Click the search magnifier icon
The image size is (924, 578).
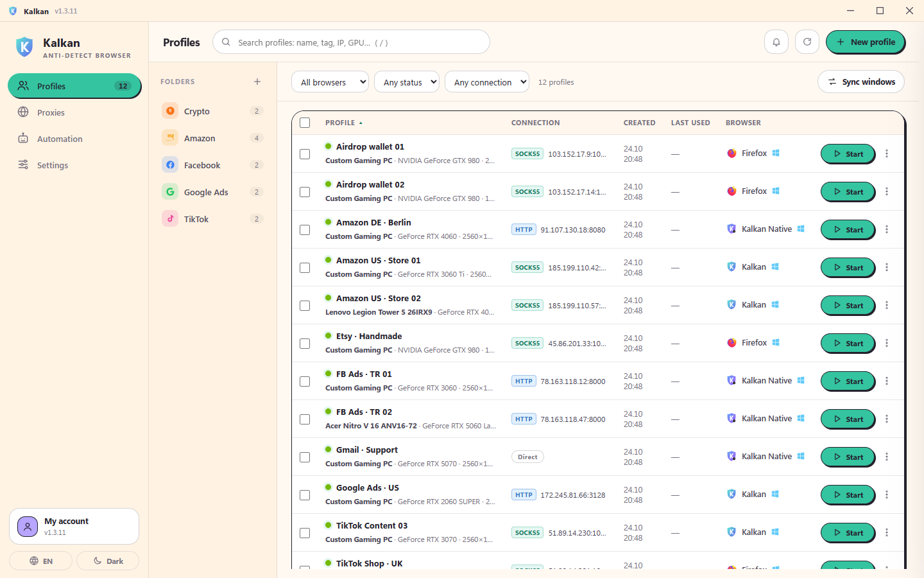click(x=226, y=42)
